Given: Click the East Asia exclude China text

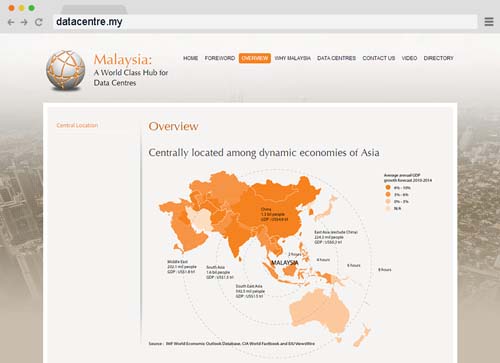Looking at the screenshot, I should (336, 237).
